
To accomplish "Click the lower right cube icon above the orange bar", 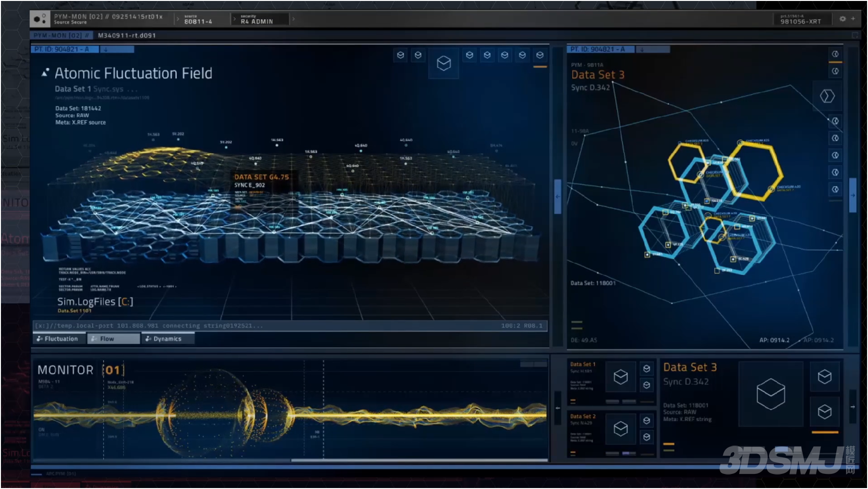I will click(824, 412).
